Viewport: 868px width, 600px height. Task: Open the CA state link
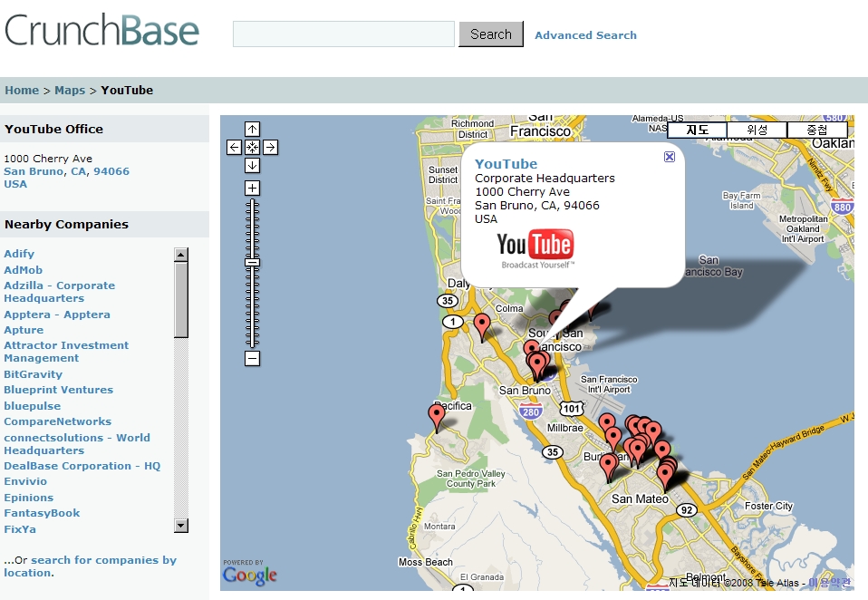(x=79, y=171)
